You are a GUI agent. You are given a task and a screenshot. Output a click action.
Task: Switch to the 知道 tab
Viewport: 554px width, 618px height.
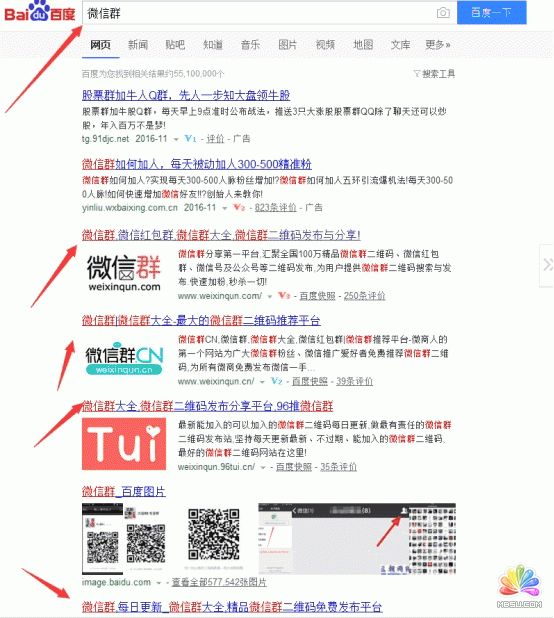point(213,45)
